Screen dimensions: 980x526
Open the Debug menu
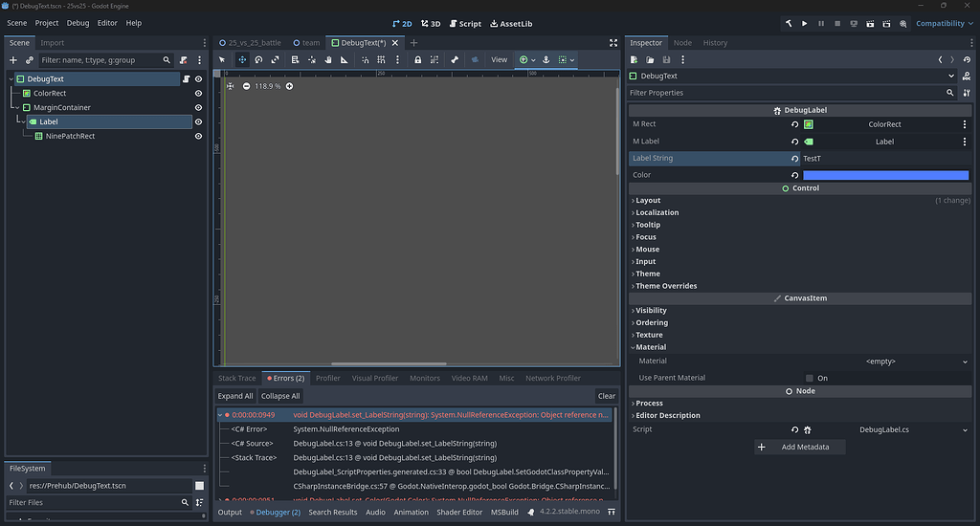coord(78,23)
